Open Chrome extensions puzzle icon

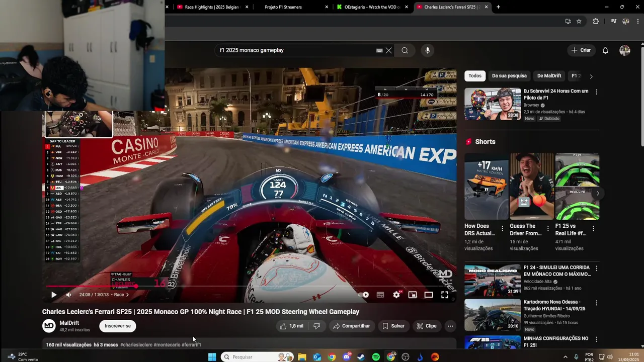[x=596, y=21]
